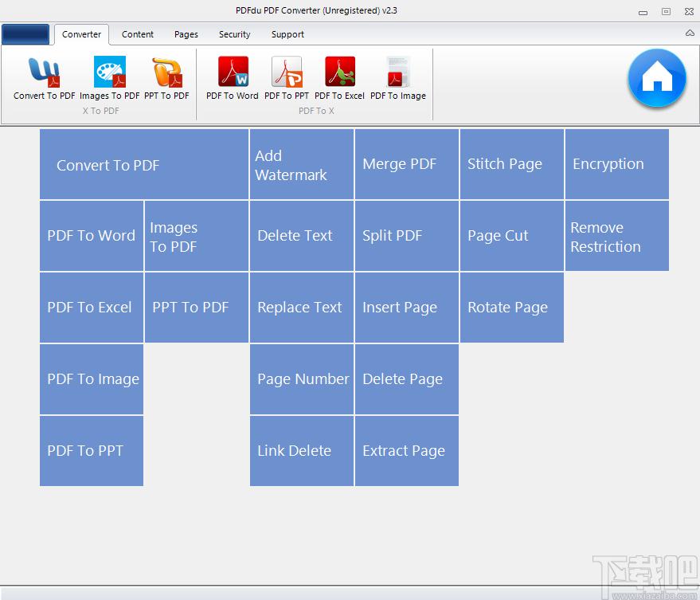Open the Pages tab

(186, 34)
